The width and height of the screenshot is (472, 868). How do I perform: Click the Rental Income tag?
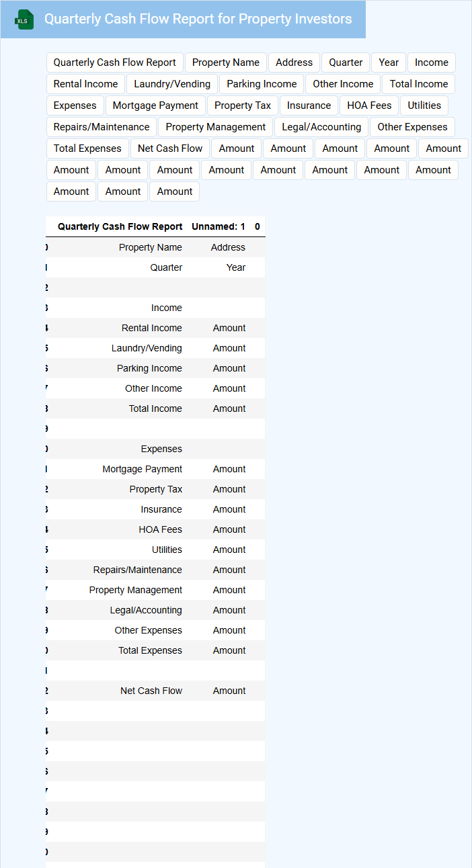[85, 84]
